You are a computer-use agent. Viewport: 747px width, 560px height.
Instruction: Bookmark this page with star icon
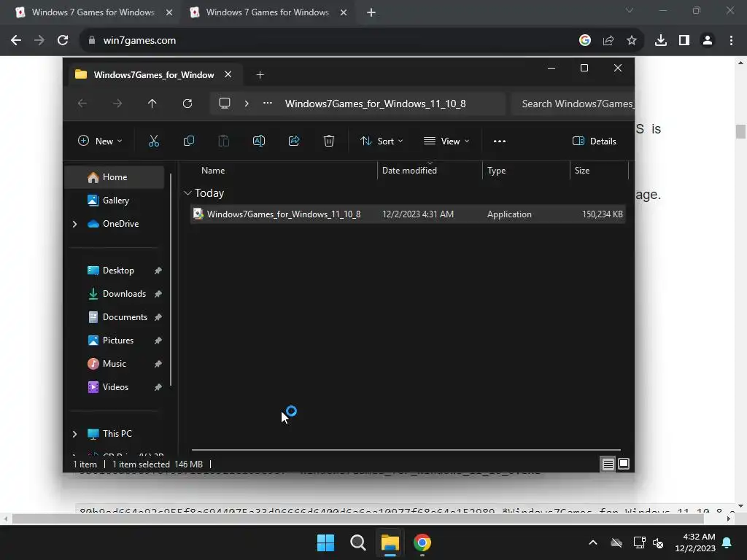tap(631, 41)
